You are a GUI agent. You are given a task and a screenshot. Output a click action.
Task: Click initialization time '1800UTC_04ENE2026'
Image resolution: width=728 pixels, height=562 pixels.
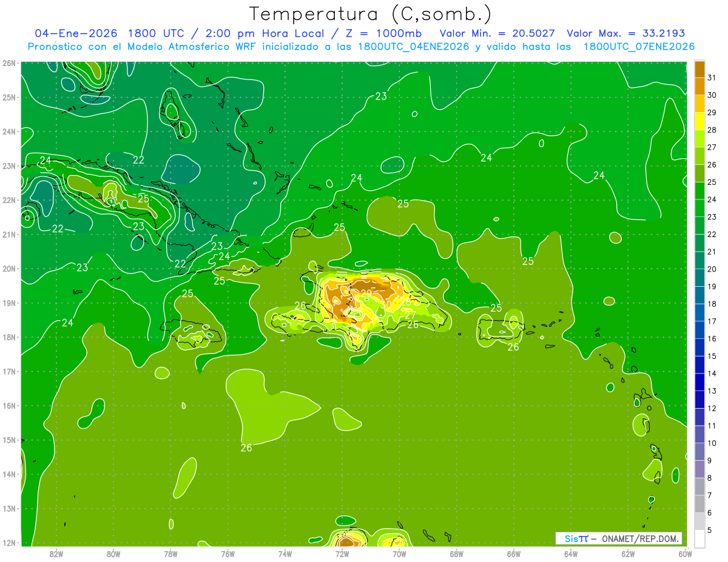tap(414, 46)
